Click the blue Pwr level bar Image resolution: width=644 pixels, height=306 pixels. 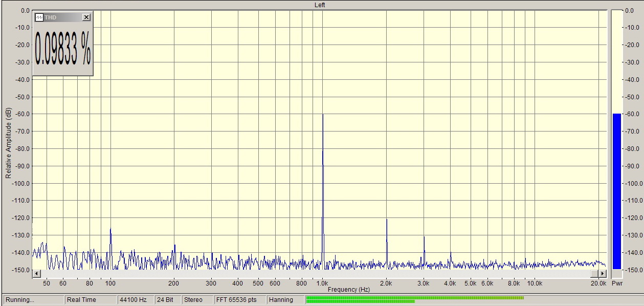click(x=616, y=191)
